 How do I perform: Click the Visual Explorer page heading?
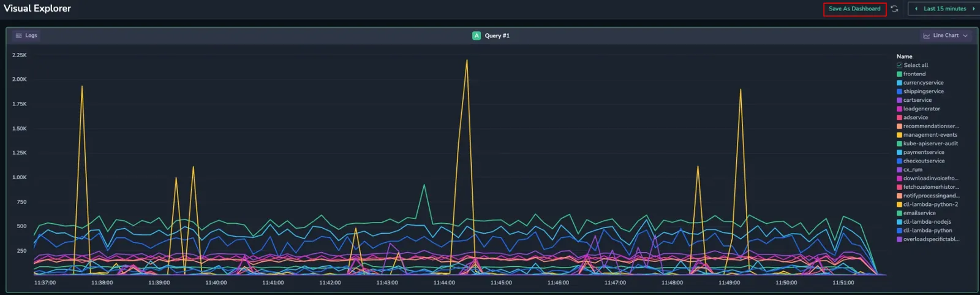click(x=37, y=9)
